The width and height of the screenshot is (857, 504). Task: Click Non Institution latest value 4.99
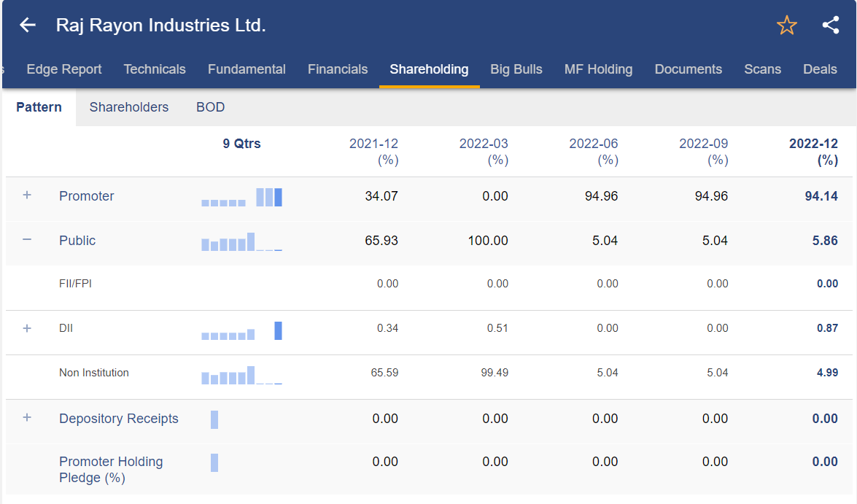(x=828, y=373)
